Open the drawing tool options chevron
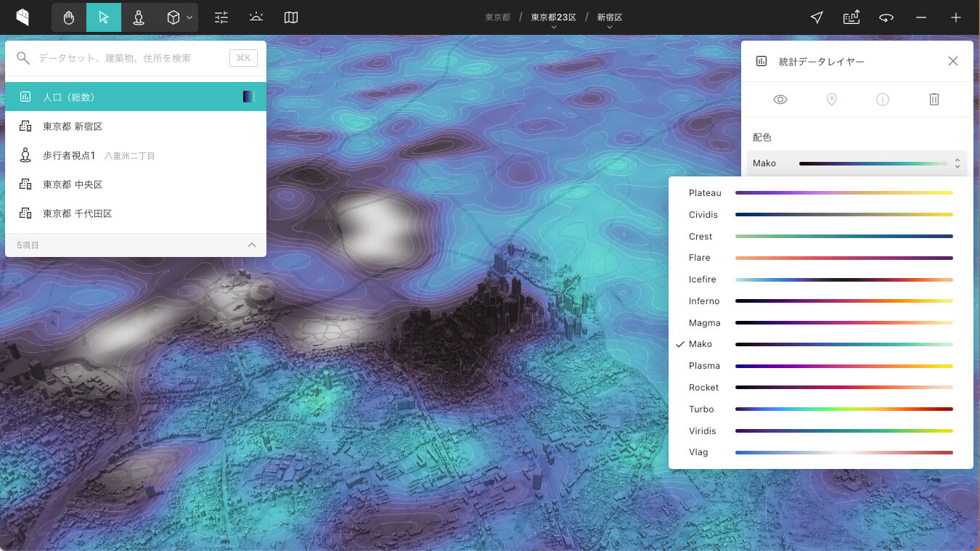 [189, 17]
